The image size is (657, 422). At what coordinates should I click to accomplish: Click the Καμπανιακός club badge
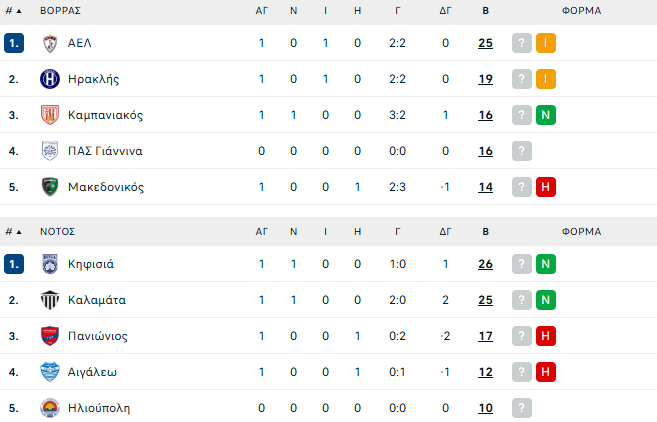(50, 115)
